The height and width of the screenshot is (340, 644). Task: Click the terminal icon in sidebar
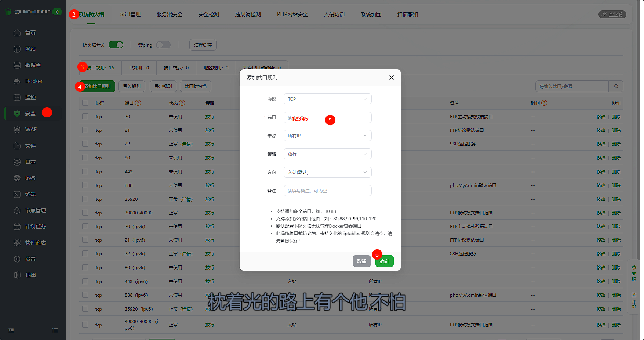(17, 194)
